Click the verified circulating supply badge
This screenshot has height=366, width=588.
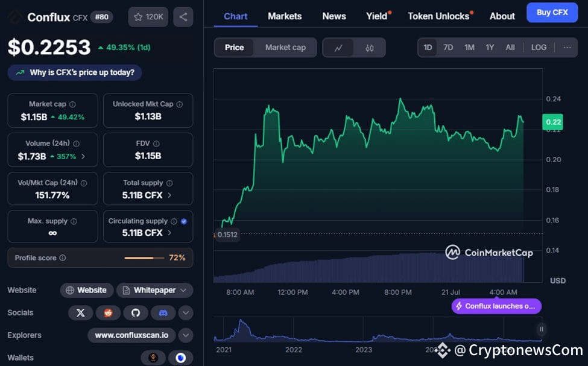(x=184, y=221)
